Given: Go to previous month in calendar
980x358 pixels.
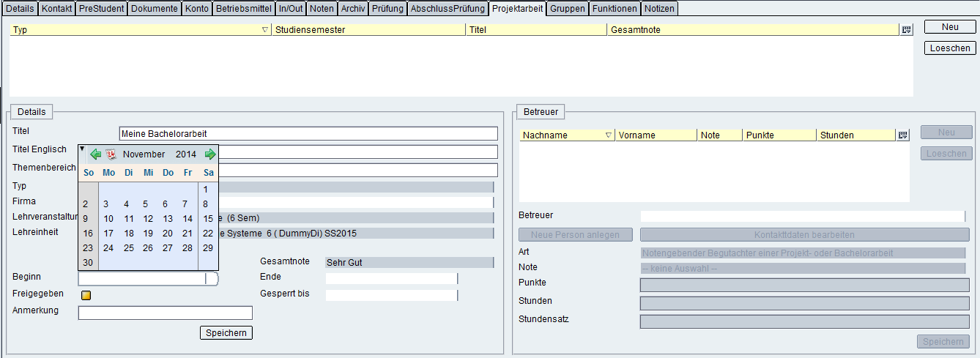Looking at the screenshot, I should 95,154.
